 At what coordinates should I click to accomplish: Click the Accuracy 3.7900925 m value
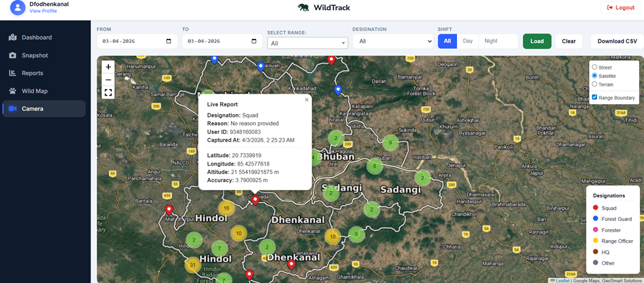(x=251, y=180)
